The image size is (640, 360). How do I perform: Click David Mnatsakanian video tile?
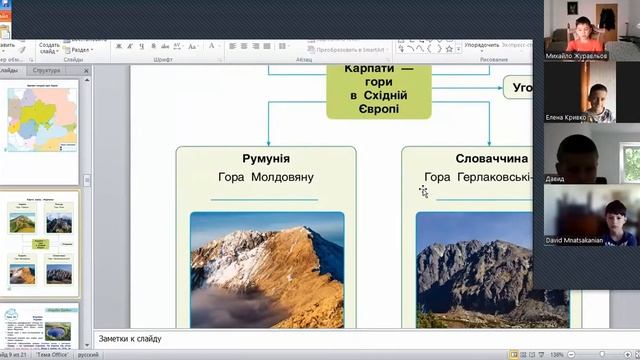pyautogui.click(x=592, y=215)
